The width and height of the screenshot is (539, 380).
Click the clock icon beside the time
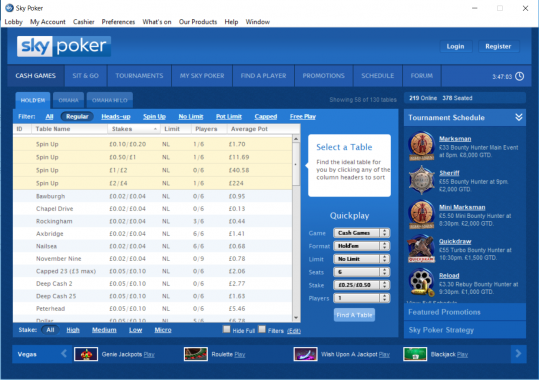[x=519, y=76]
